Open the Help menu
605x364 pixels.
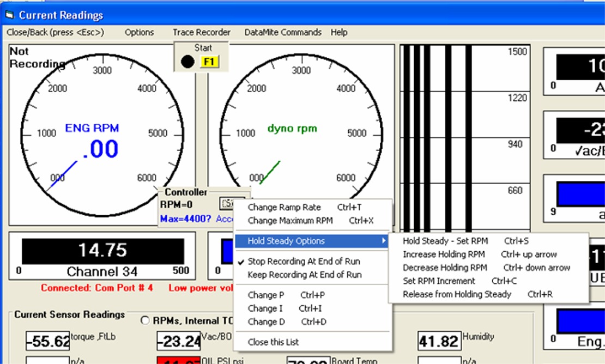tap(338, 32)
